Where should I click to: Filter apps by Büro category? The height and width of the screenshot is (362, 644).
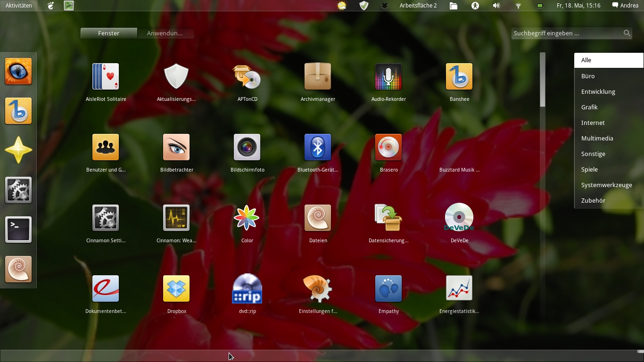tap(609, 76)
